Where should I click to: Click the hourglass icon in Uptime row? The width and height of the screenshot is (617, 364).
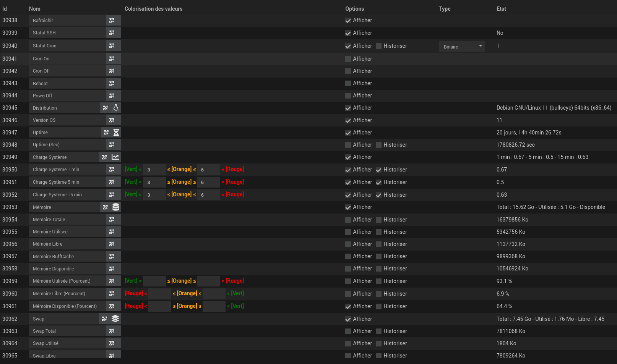[116, 133]
